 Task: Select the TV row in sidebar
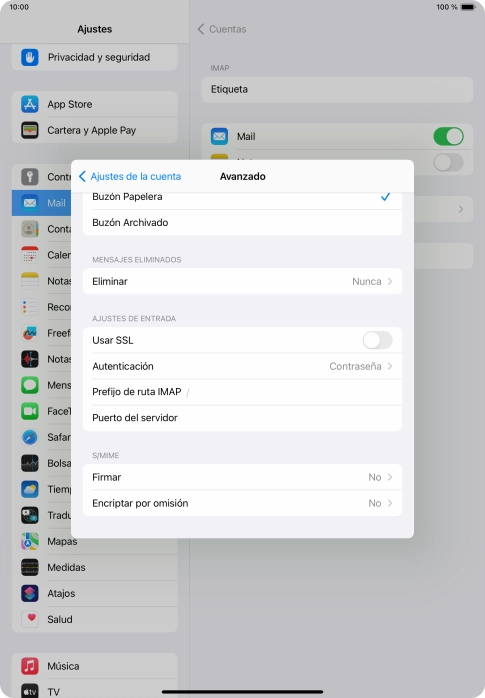coord(94,691)
